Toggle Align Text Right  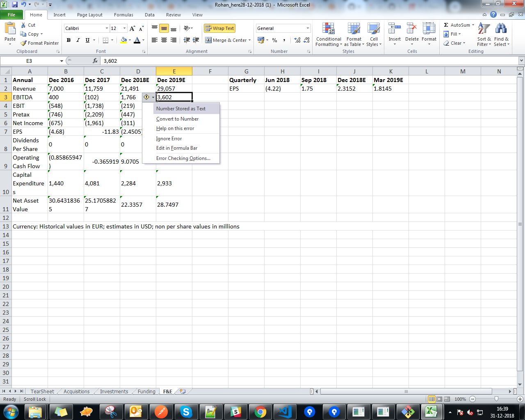pyautogui.click(x=173, y=40)
